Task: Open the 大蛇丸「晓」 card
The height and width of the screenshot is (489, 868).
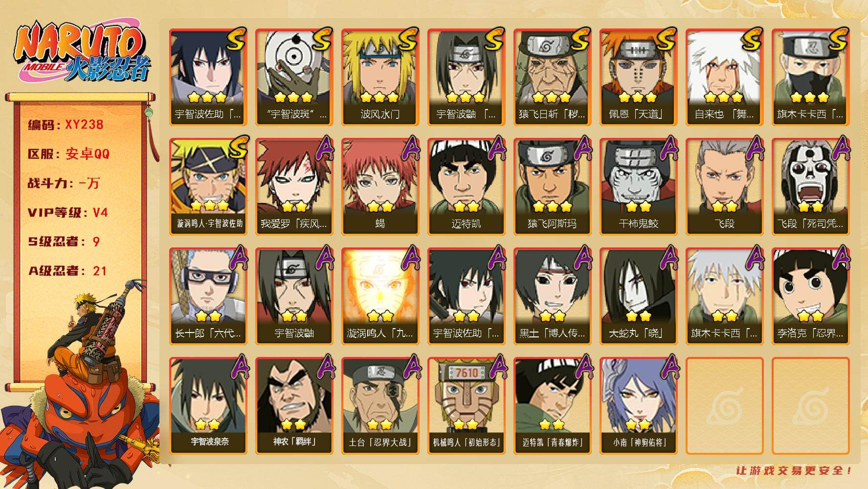Action: [638, 296]
